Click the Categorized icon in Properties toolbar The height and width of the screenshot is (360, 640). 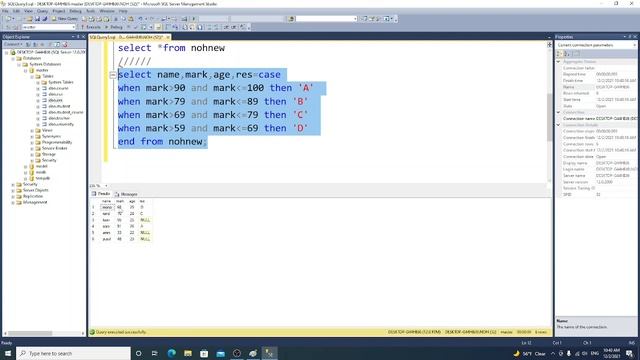[x=560, y=54]
